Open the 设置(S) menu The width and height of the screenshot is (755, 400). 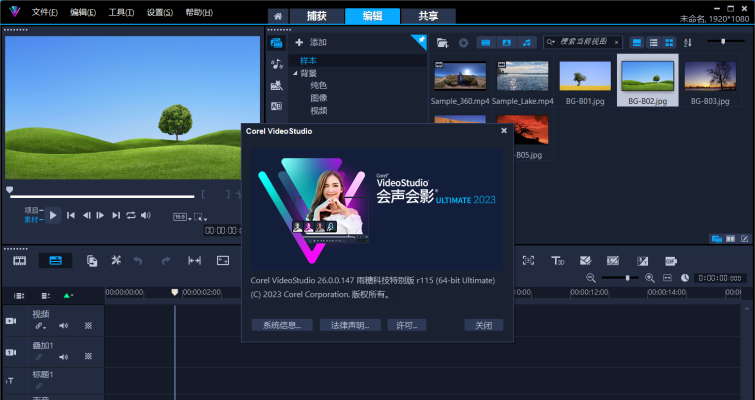point(160,13)
